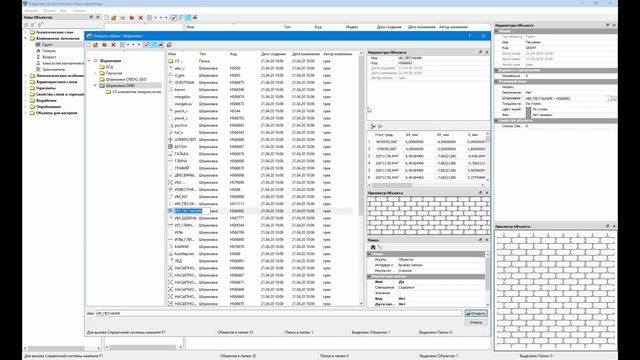
Task: Open list-view dropdown in main toolbar
Action: click(156, 18)
